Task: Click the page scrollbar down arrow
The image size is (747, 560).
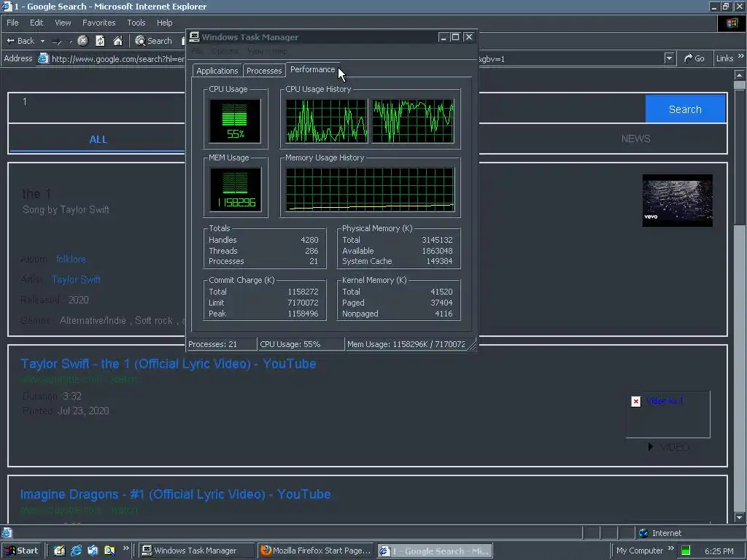Action: coord(740,517)
